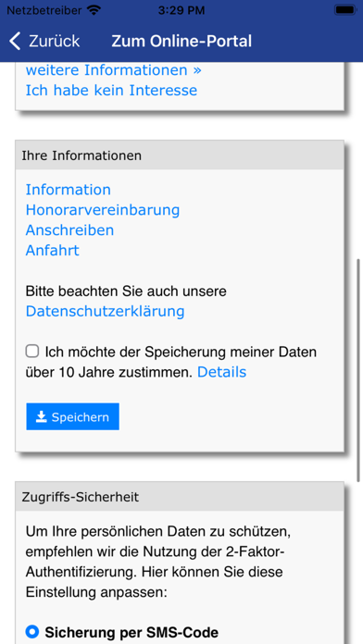Check the 10-year data storage consent box
Viewport: 363px width, 644px height.
(32, 352)
